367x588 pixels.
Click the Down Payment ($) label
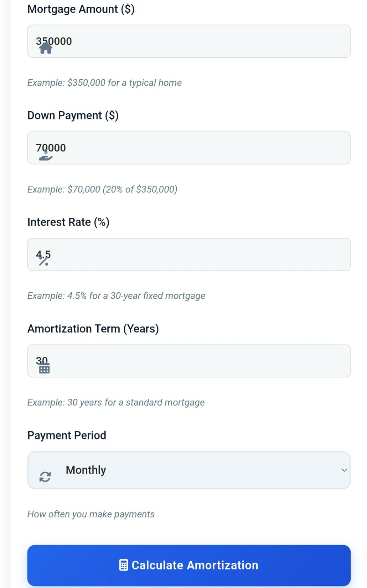tap(73, 115)
